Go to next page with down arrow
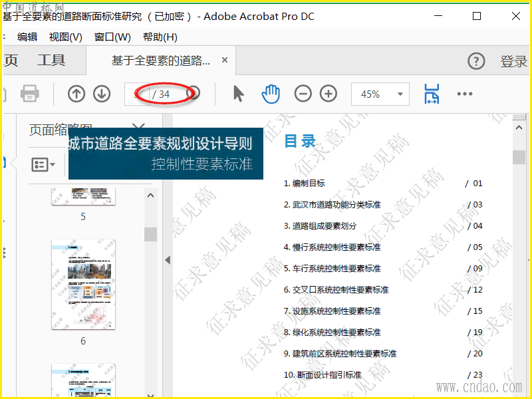The width and height of the screenshot is (532, 399). (x=102, y=94)
